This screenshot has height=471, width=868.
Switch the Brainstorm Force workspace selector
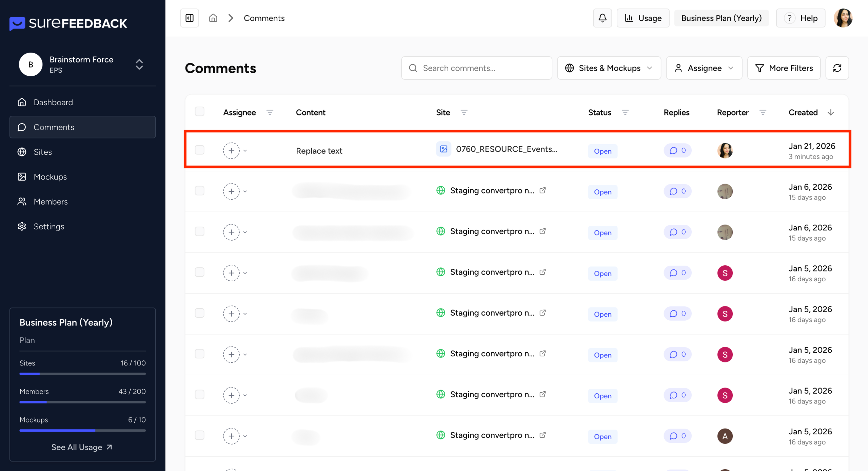[139, 64]
